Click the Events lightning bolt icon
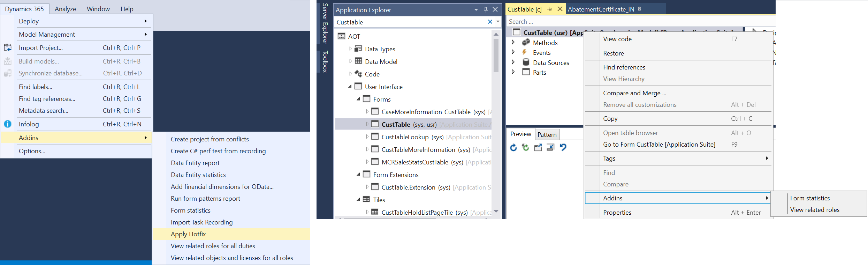868x266 pixels. click(x=524, y=52)
